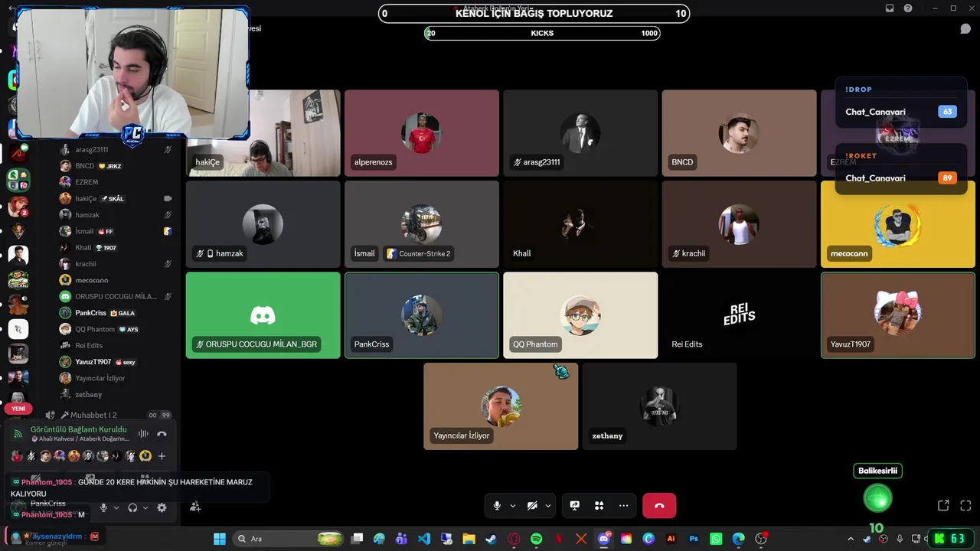This screenshot has width=980, height=551.
Task: Open the Windows Start menu
Action: point(220,539)
